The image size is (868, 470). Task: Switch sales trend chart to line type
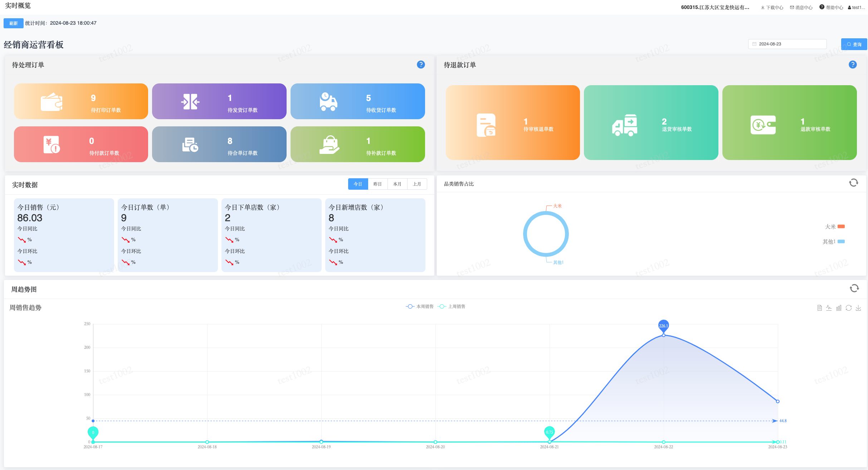(x=829, y=308)
